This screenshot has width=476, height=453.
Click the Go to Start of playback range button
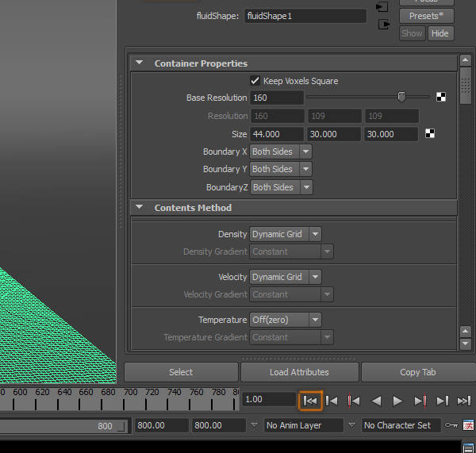click(310, 401)
